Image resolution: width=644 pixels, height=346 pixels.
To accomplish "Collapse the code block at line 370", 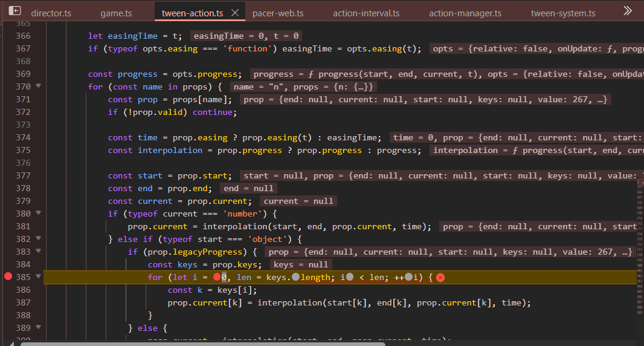I will point(38,86).
